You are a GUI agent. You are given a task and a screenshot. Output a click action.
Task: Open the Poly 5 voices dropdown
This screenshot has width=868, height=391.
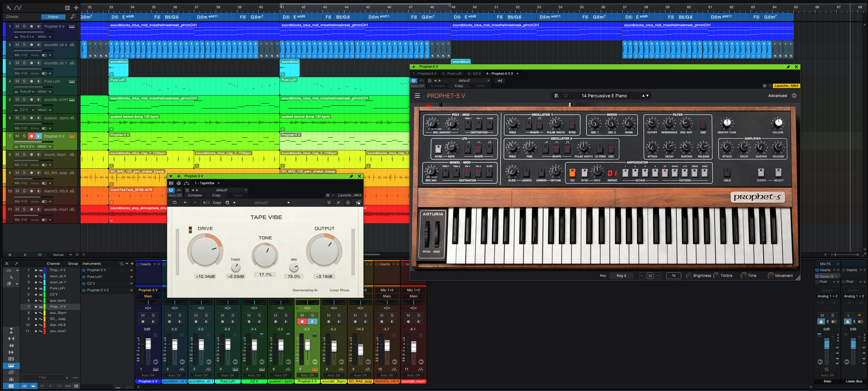[x=621, y=276]
